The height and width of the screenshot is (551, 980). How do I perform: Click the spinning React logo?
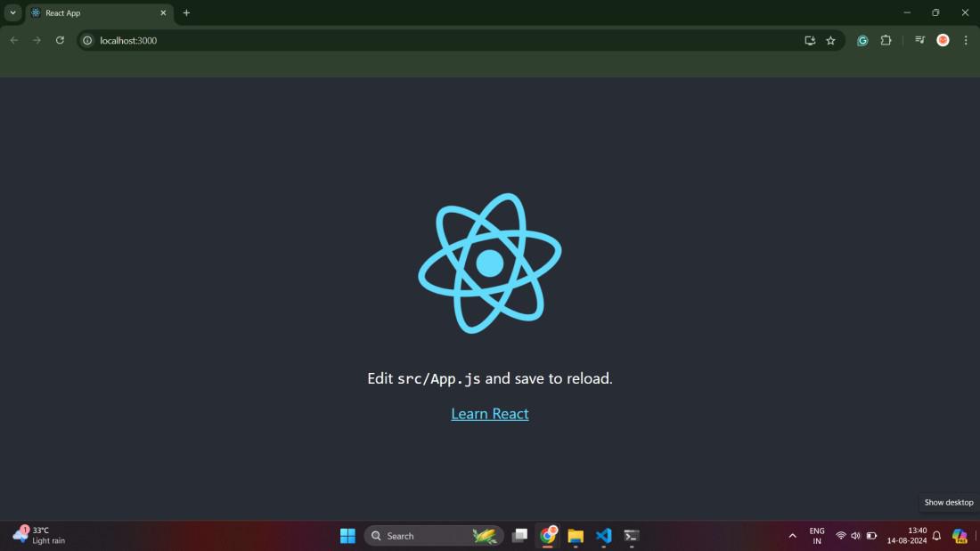pyautogui.click(x=489, y=263)
